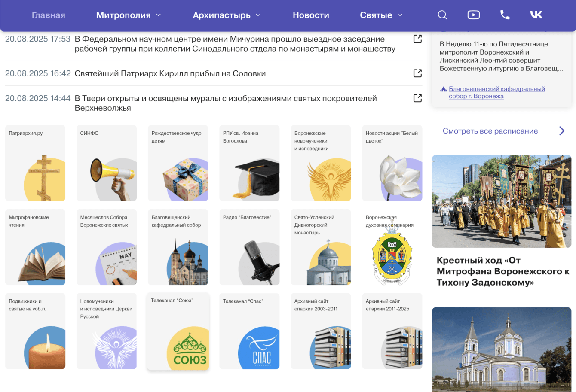The height and width of the screenshot is (392, 576).
Task: Open external link icon for Соловки news
Action: click(417, 73)
